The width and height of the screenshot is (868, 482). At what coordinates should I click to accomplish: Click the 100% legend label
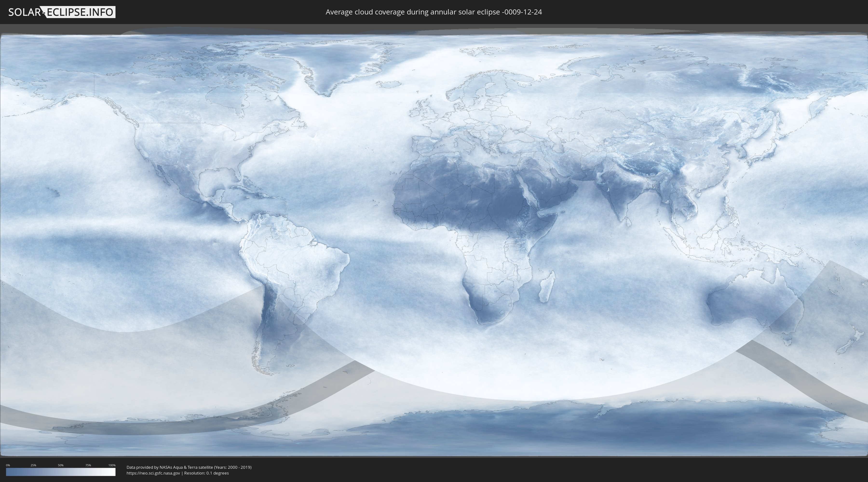pyautogui.click(x=112, y=465)
